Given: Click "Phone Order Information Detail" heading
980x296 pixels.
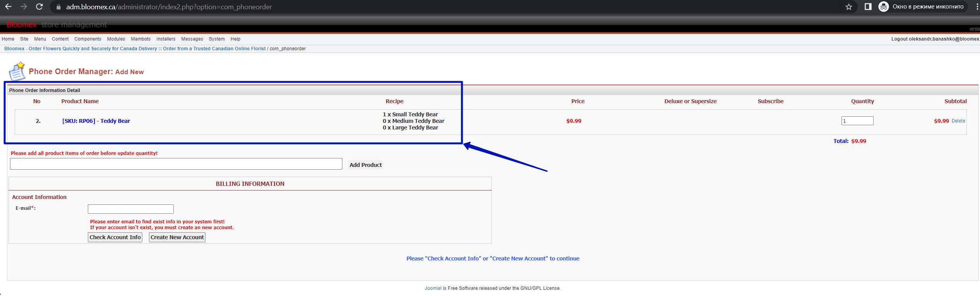Looking at the screenshot, I should (x=44, y=90).
